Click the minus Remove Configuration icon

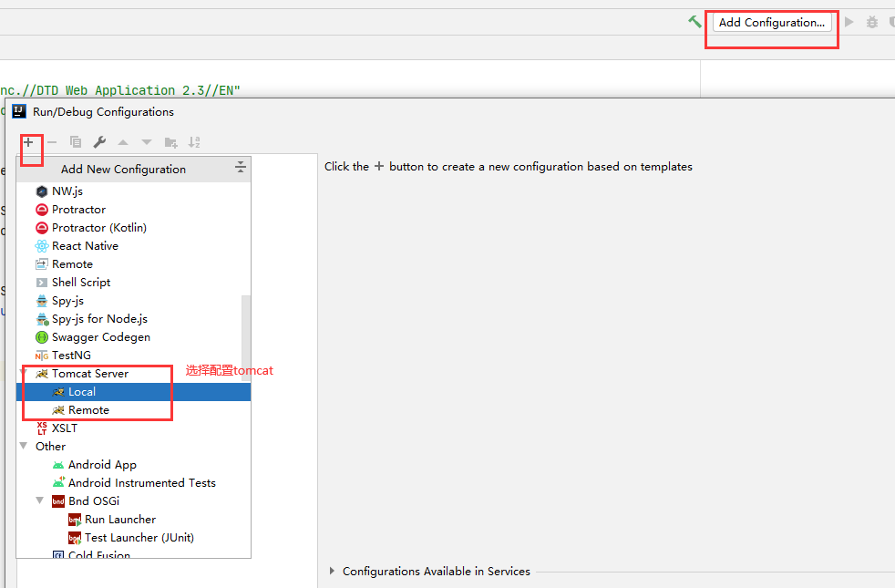pyautogui.click(x=52, y=141)
